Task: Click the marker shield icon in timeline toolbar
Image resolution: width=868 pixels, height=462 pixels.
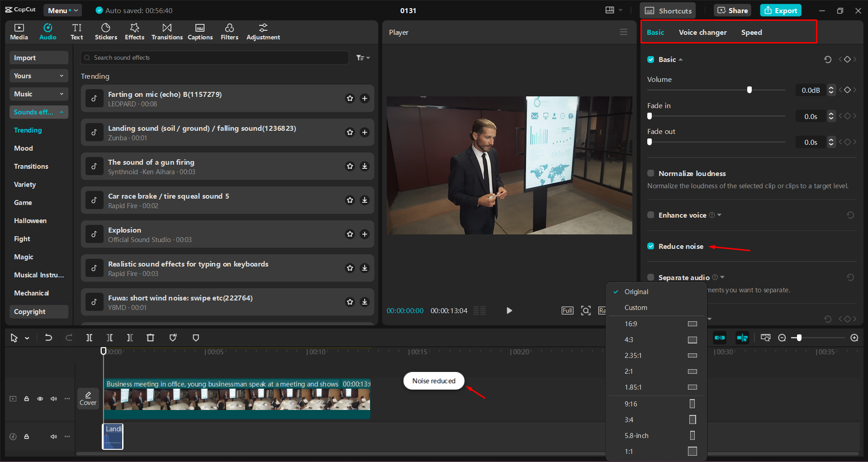Action: pos(196,338)
